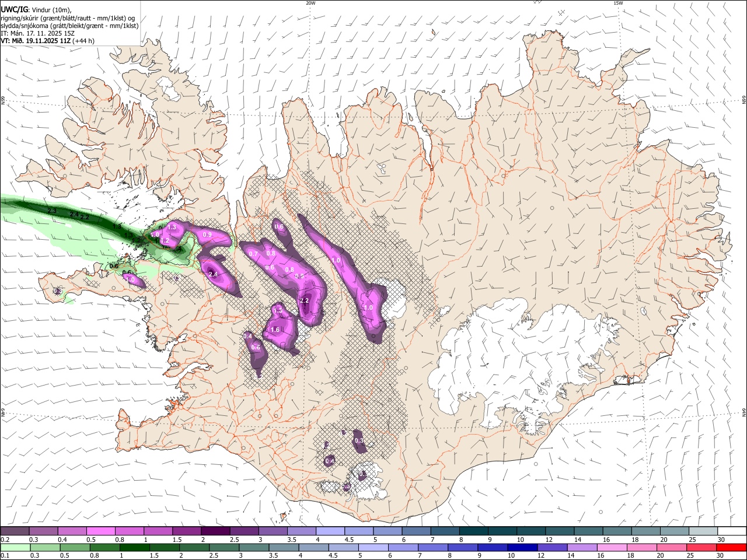Pick the rain swatch between 2.5 and 3
The height and width of the screenshot is (560, 747).
[224, 547]
